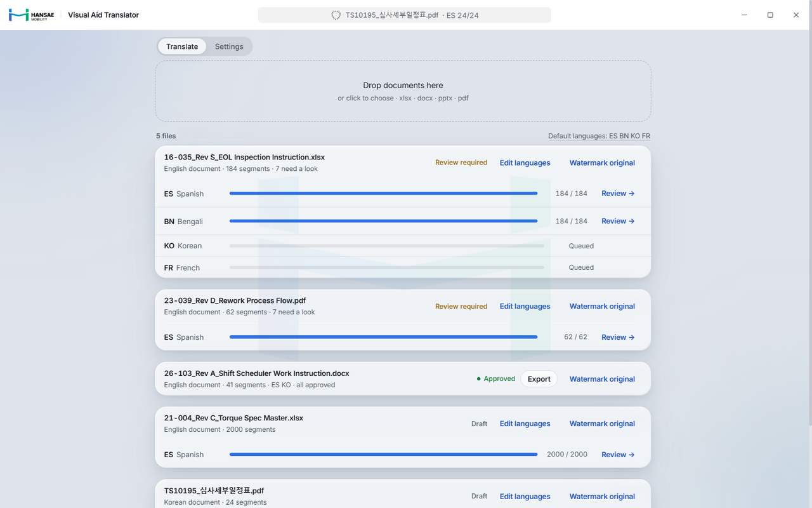Click Review required on EOL Inspection card
Screen dimensions: 812x508
pyautogui.click(x=461, y=163)
